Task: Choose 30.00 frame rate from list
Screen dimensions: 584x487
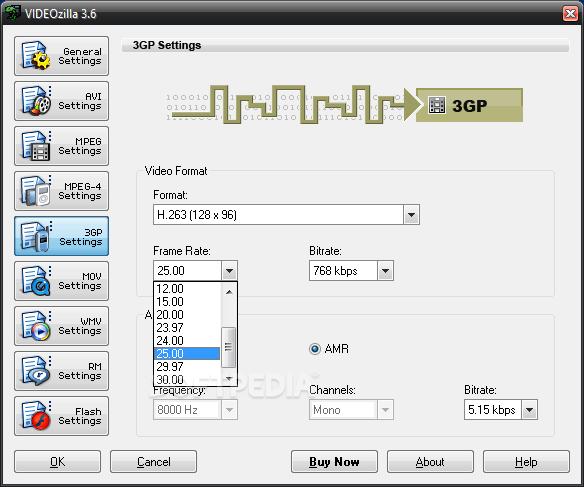Action: point(187,380)
